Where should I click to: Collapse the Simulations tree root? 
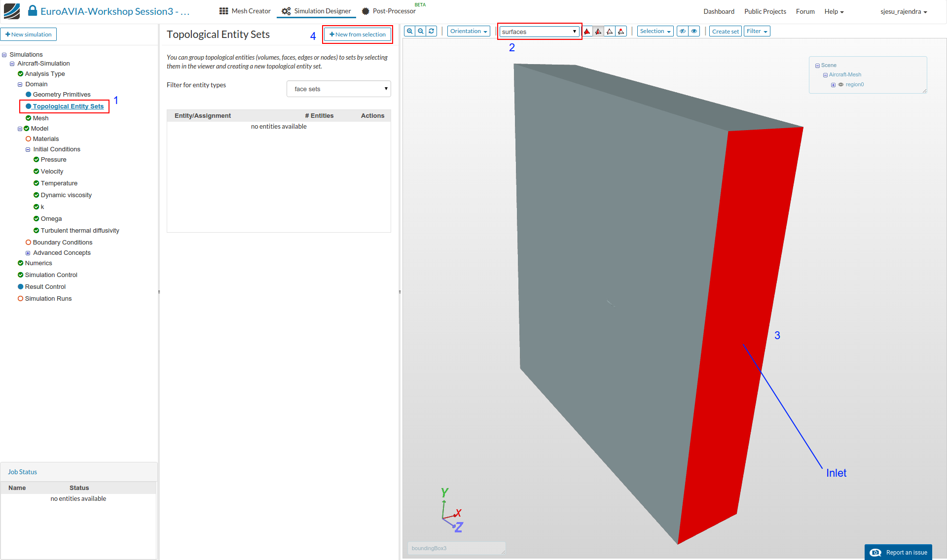coord(4,55)
